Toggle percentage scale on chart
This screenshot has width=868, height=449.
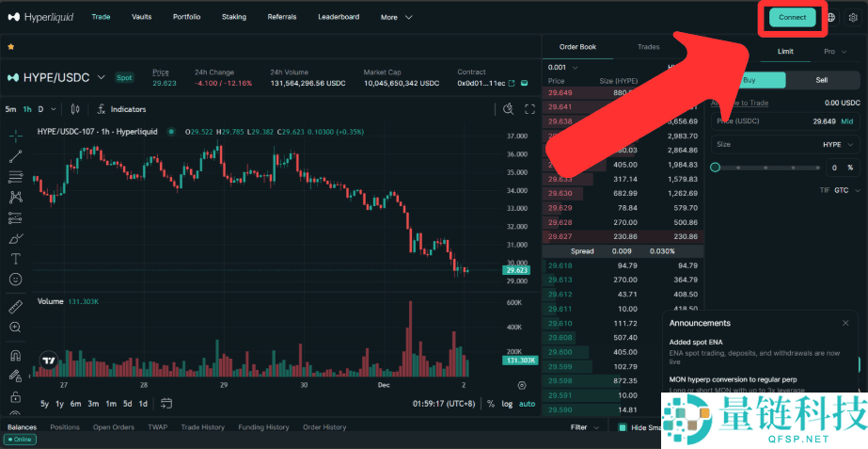(x=491, y=404)
